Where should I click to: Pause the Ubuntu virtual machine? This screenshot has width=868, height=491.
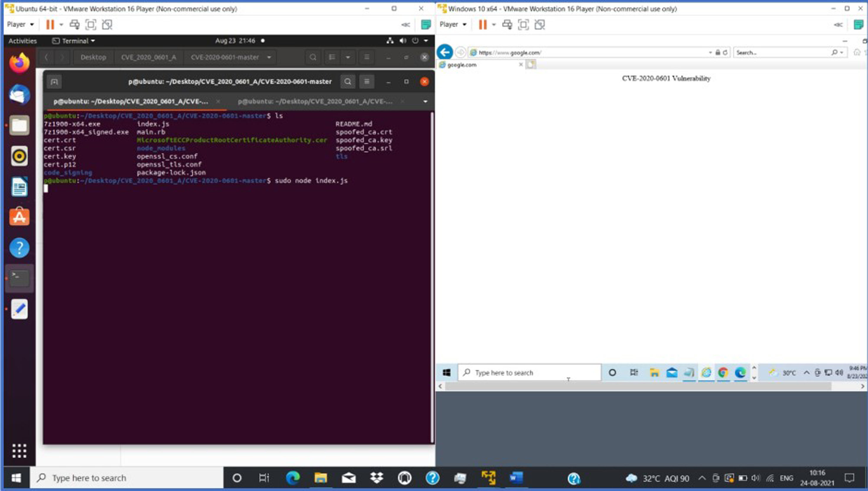pos(50,24)
